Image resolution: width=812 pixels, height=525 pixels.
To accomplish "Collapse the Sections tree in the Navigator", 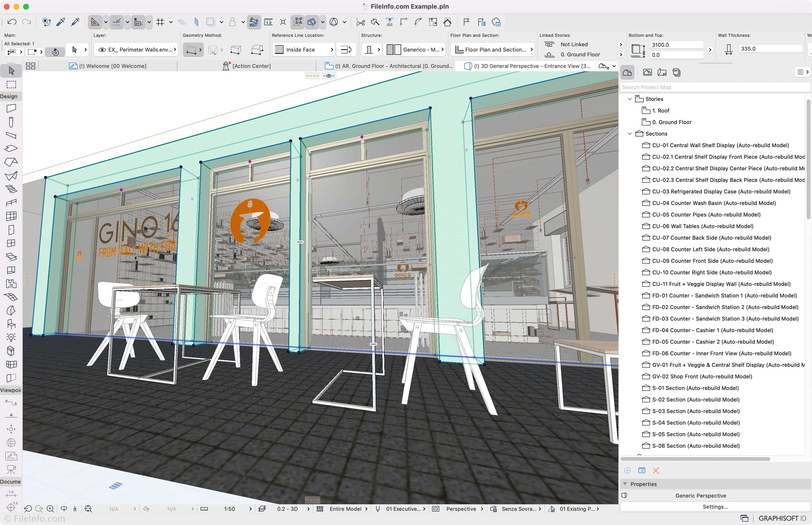I will tap(630, 134).
